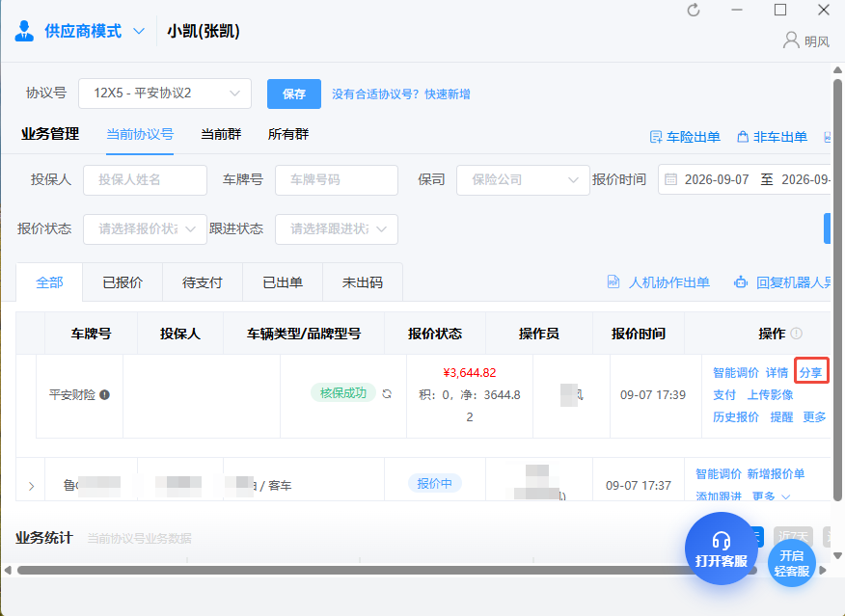The image size is (845, 616).
Task: Click the horizontal scrollbar left arrow
Action: click(x=8, y=570)
